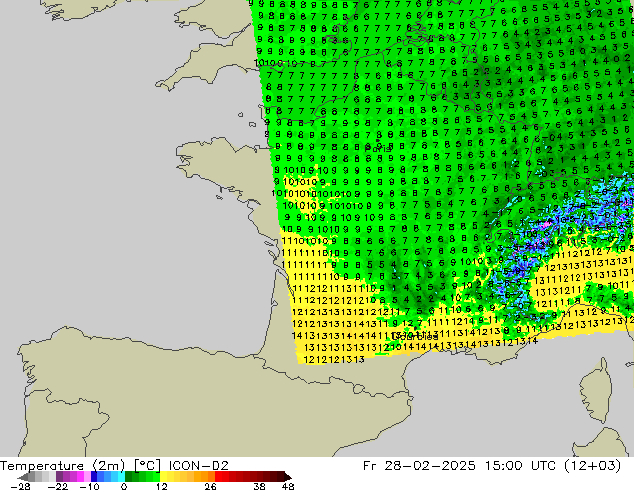
Task: Click the '26' legend scale label
Action: [210, 486]
